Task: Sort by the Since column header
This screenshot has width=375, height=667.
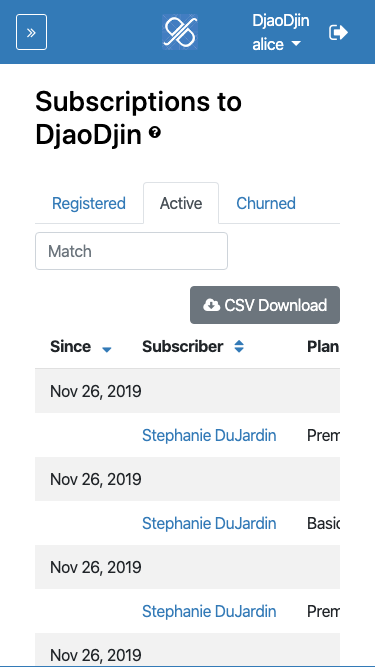Action: [x=71, y=347]
